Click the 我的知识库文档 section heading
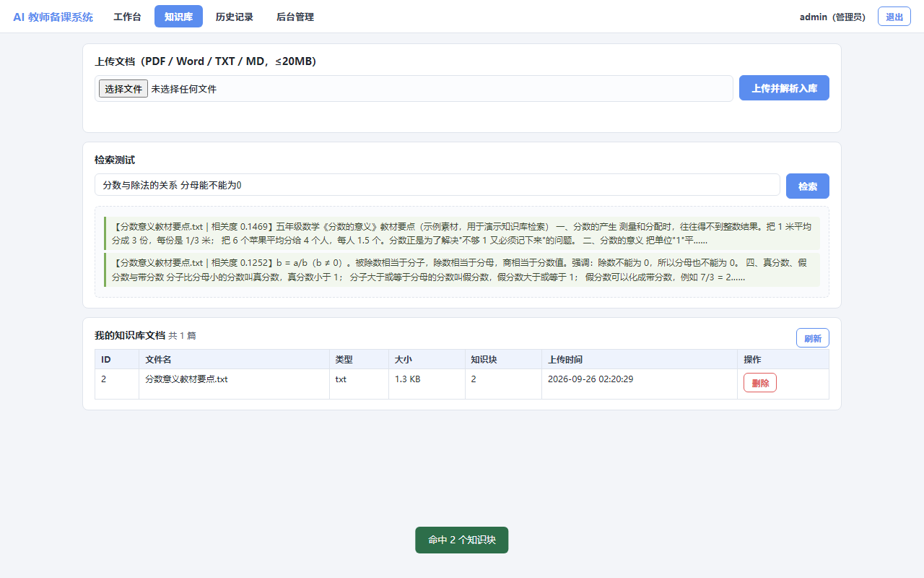924x578 pixels. pos(130,335)
